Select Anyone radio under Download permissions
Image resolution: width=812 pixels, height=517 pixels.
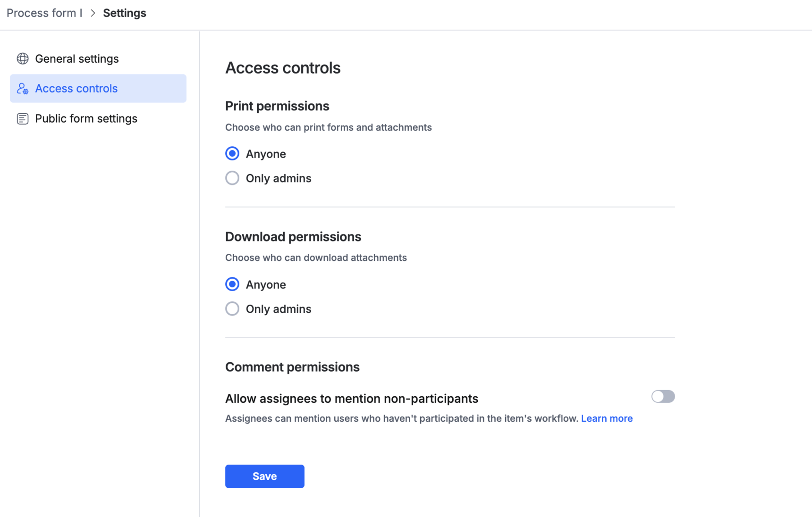pyautogui.click(x=232, y=284)
